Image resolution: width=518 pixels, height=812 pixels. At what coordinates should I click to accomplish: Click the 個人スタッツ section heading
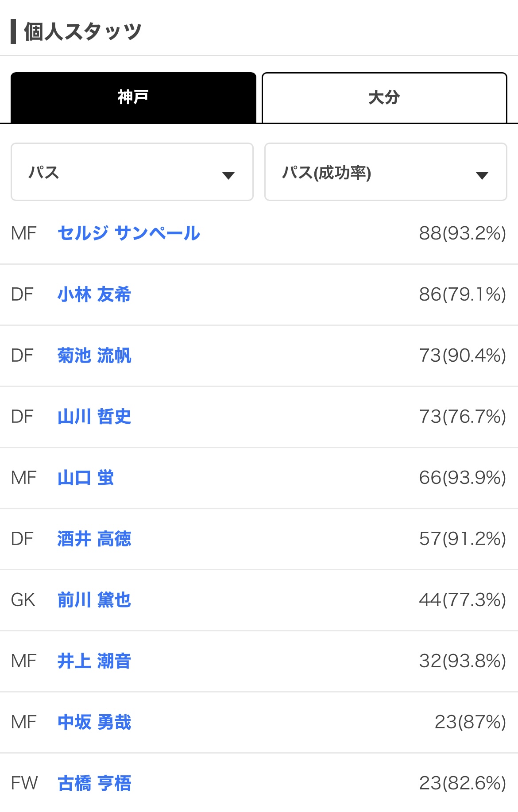tap(82, 32)
